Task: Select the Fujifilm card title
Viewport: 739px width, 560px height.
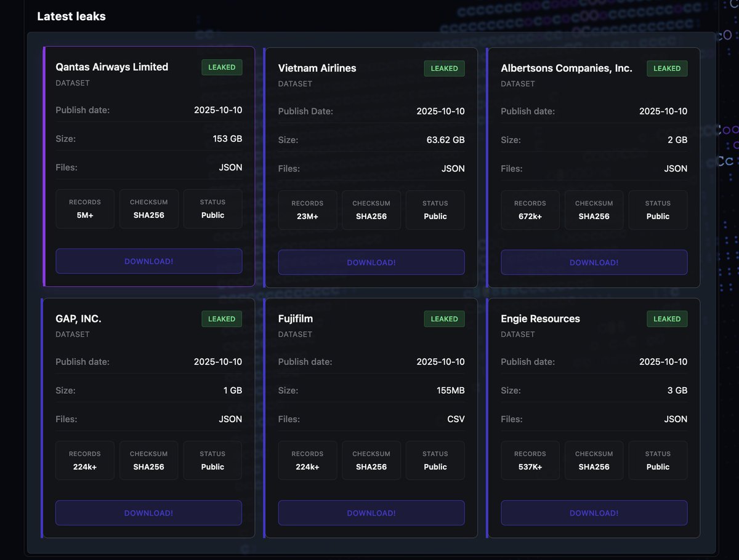Action: click(296, 319)
